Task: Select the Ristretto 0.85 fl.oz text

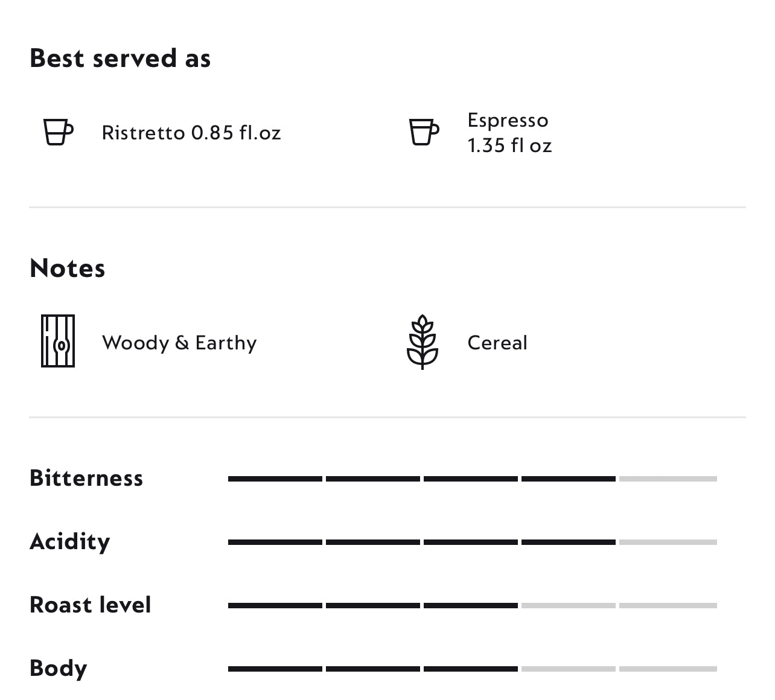Action: pos(191,133)
